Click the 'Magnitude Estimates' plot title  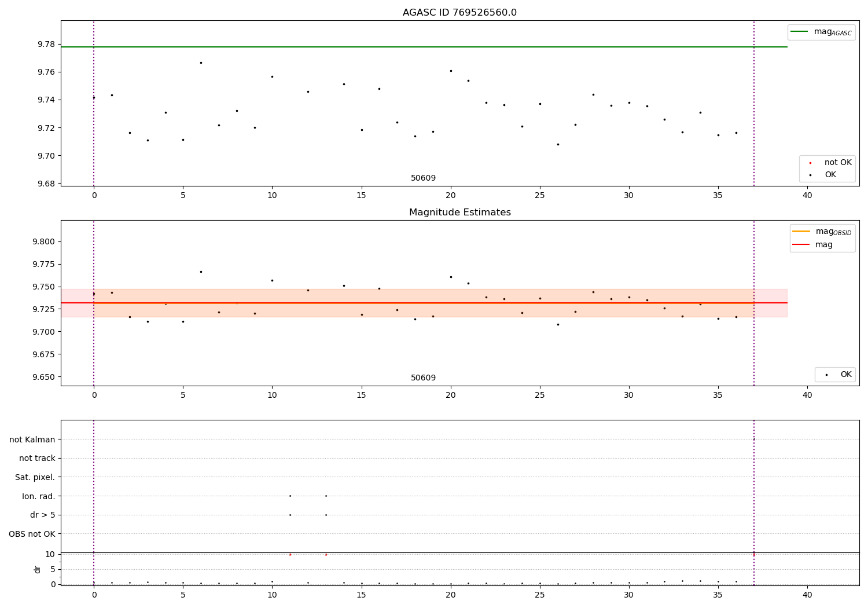coord(459,213)
